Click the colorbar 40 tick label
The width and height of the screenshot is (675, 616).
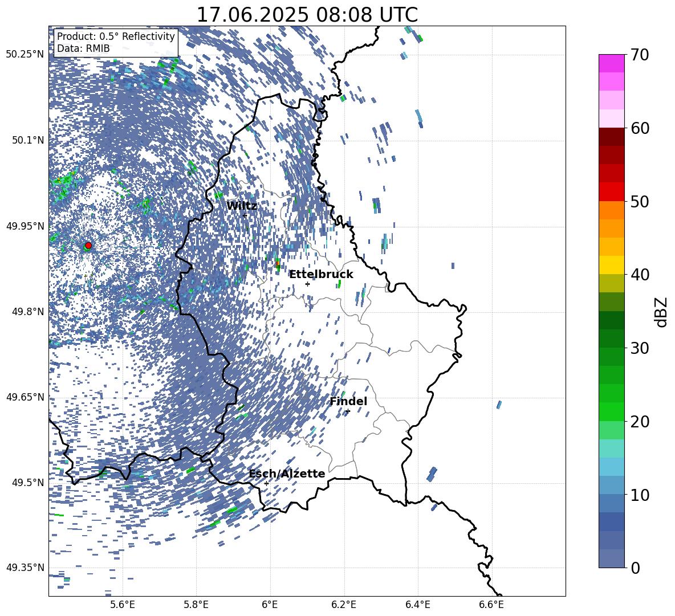point(640,275)
